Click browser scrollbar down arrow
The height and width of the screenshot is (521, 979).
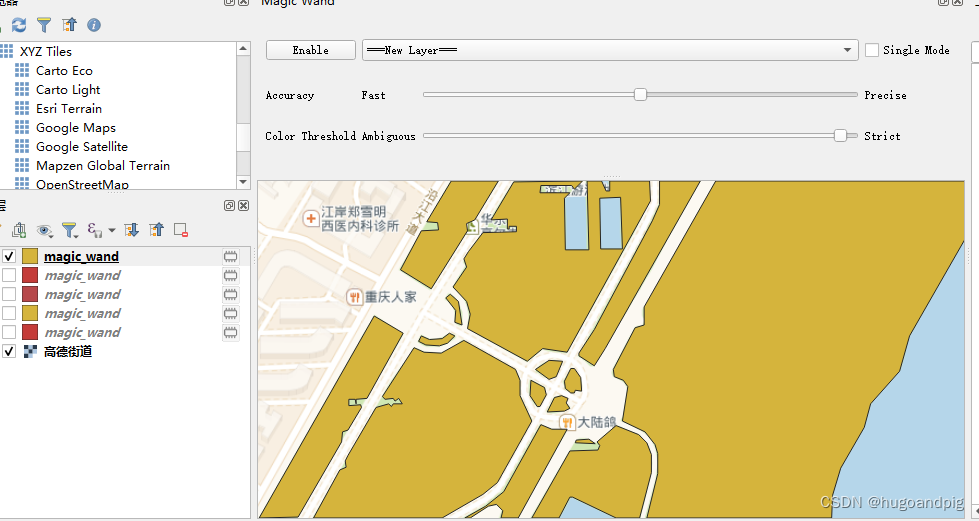[244, 182]
